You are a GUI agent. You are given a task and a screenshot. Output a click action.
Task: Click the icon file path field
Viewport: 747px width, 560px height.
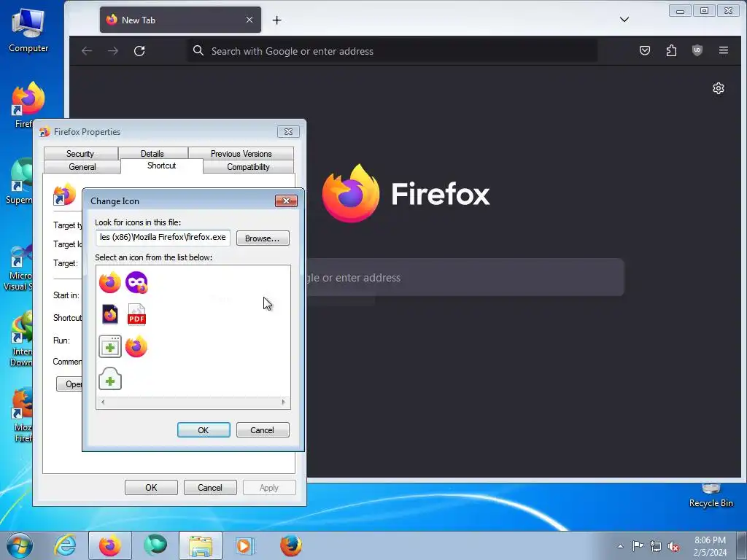coord(163,237)
